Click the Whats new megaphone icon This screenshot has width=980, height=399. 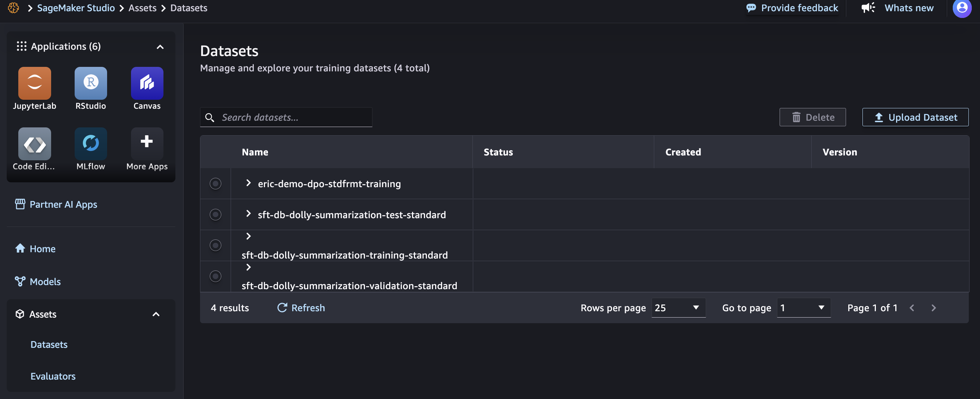pos(868,7)
